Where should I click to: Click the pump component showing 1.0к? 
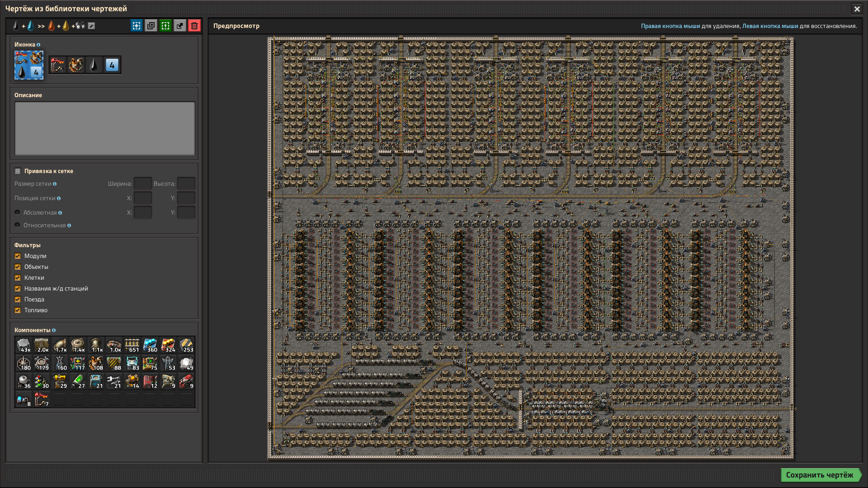114,345
